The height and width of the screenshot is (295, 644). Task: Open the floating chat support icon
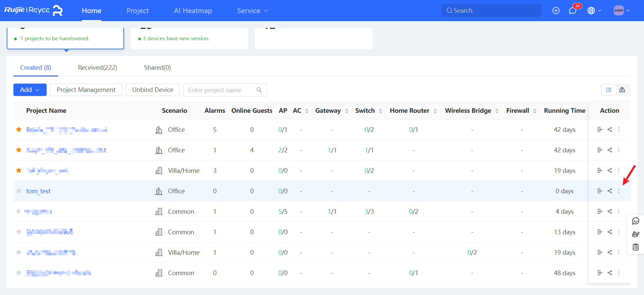point(636,221)
